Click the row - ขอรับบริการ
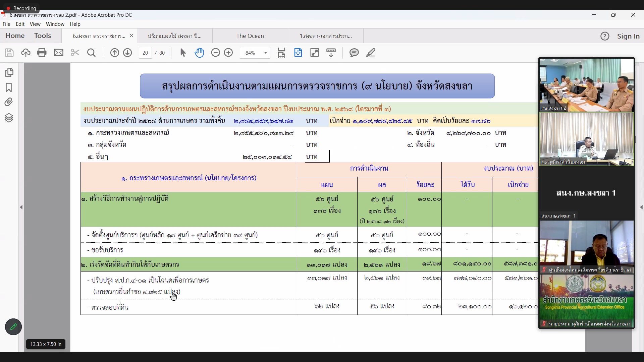This screenshot has height=362, width=644. click(309, 250)
